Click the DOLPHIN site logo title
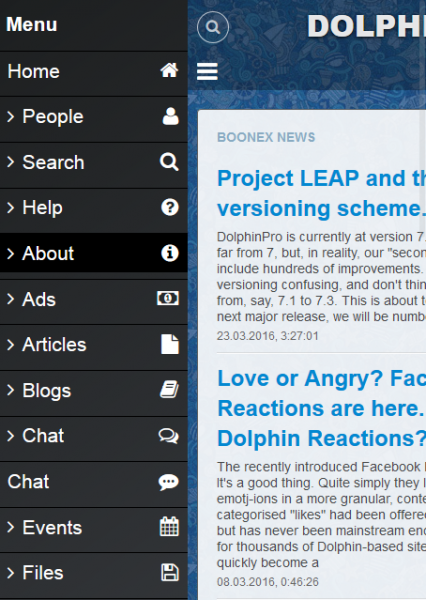This screenshot has height=600, width=426. (x=366, y=26)
